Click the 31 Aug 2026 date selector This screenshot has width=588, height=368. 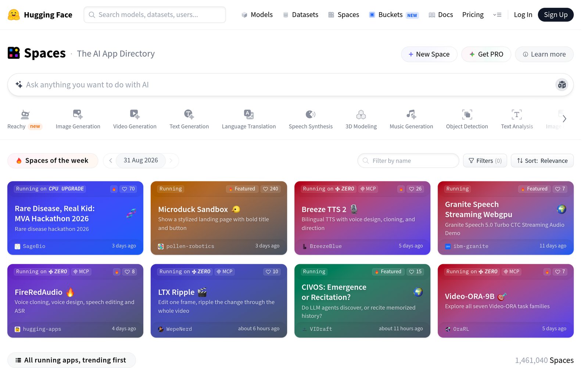tap(141, 160)
